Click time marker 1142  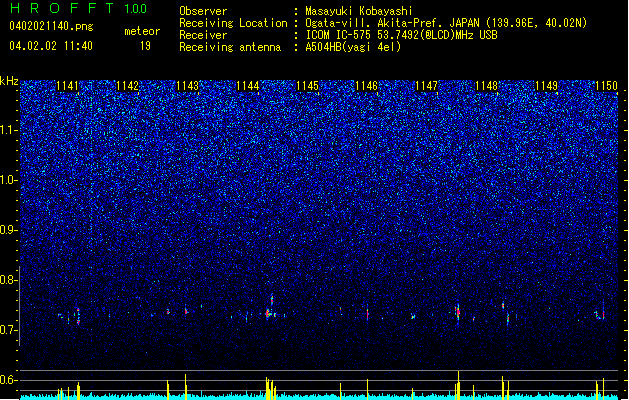pos(127,86)
